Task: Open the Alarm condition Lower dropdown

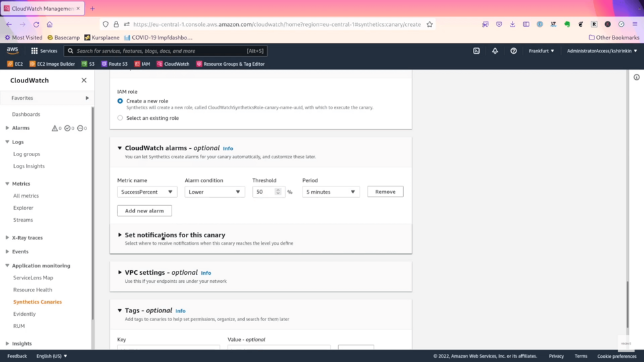Action: point(215,192)
